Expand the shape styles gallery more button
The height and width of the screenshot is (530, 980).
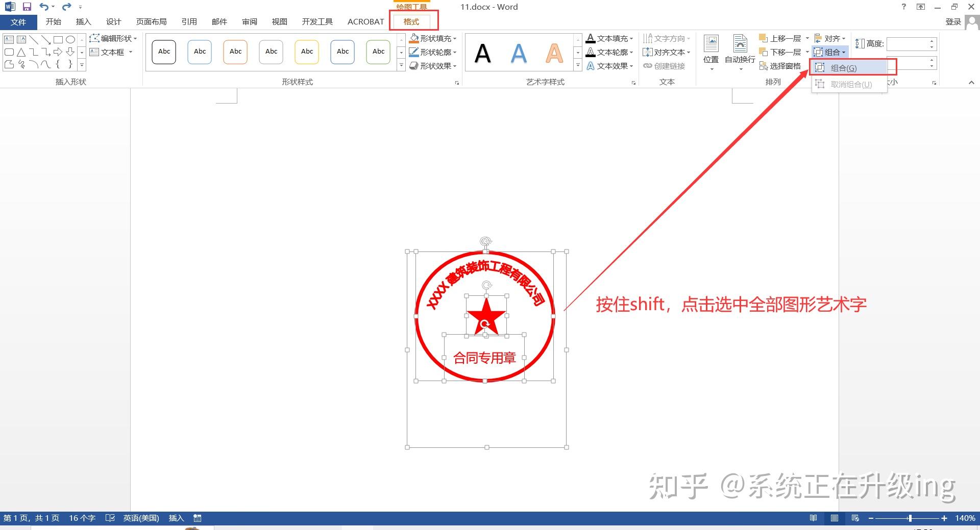[401, 65]
